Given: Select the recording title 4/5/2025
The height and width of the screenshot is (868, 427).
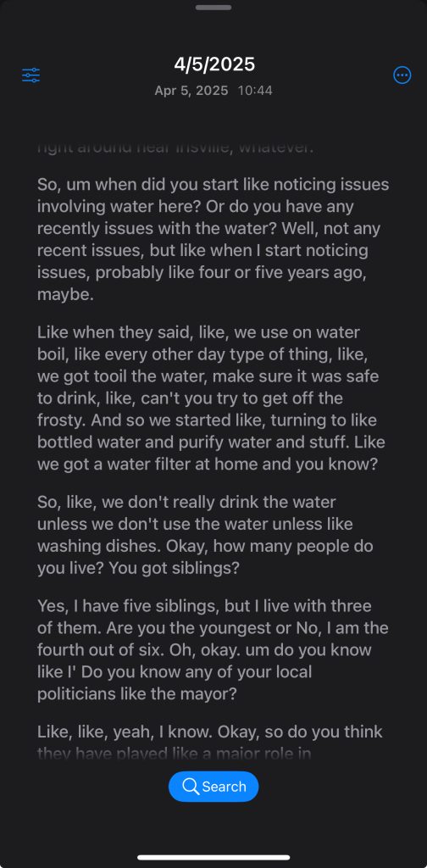Looking at the screenshot, I should pos(214,64).
